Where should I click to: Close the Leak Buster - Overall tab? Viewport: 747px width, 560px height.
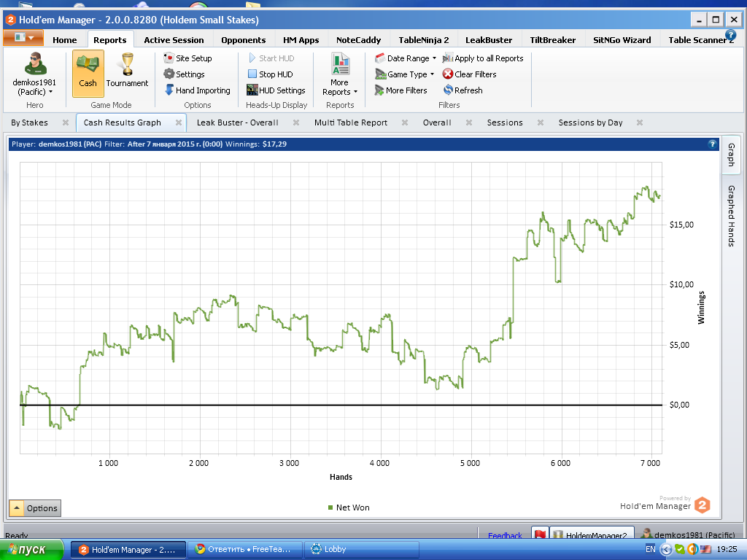296,122
